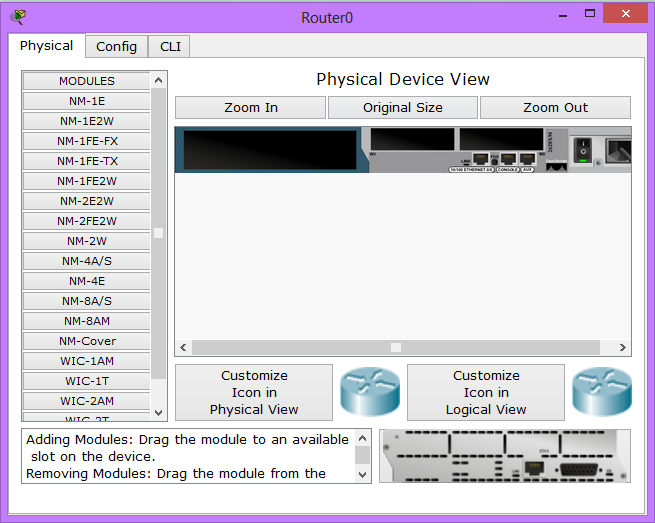Close the Router0 window

pos(626,14)
